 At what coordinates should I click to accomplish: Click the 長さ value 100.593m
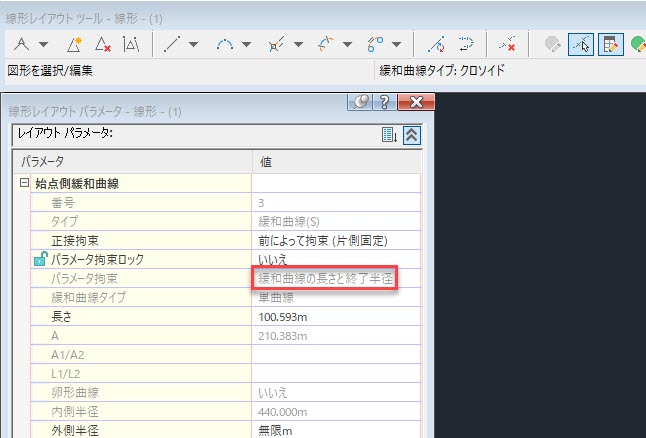click(283, 317)
